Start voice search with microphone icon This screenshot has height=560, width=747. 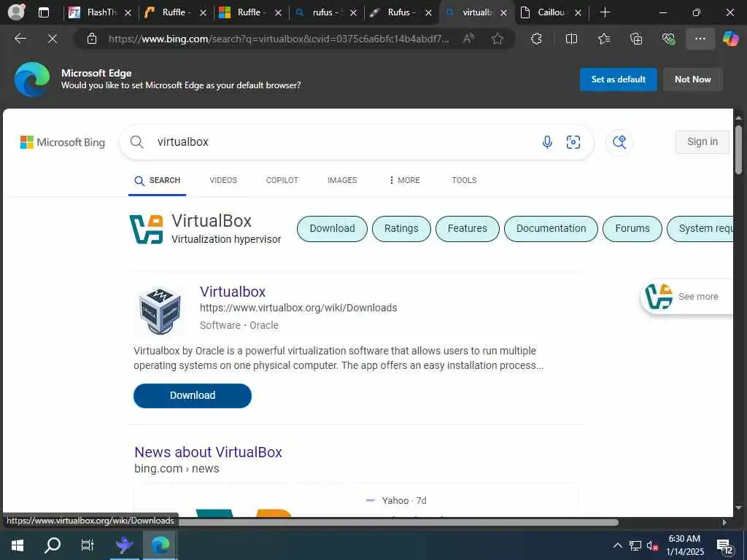pyautogui.click(x=547, y=142)
